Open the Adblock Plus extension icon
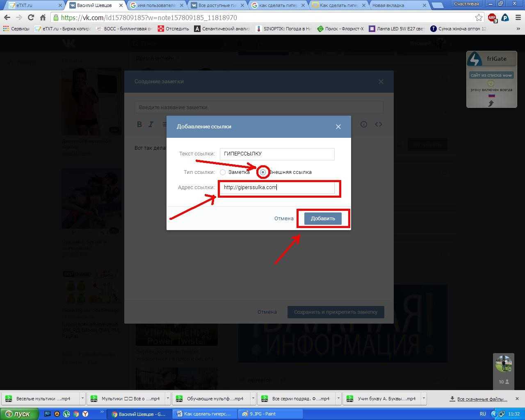The width and height of the screenshot is (525, 420). click(492, 18)
